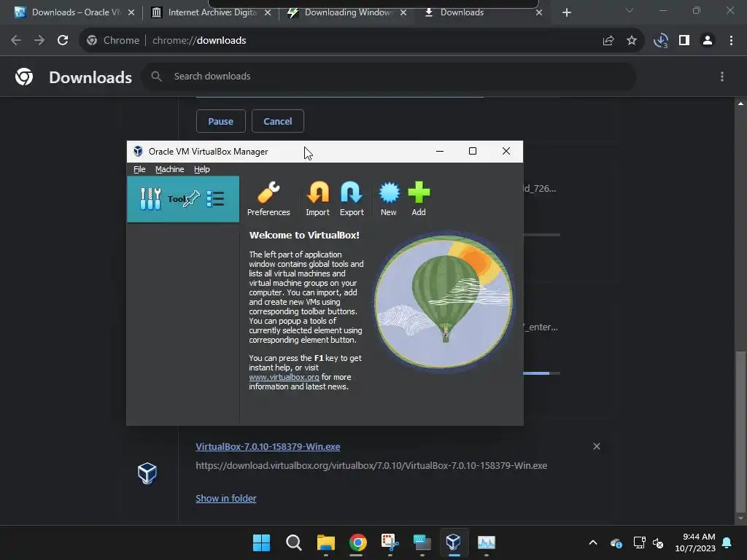Open tab search chevron dropdown
The width and height of the screenshot is (747, 560).
point(630,10)
